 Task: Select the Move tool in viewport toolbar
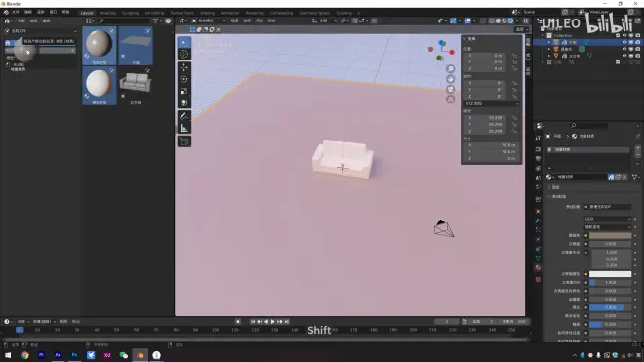click(x=184, y=67)
